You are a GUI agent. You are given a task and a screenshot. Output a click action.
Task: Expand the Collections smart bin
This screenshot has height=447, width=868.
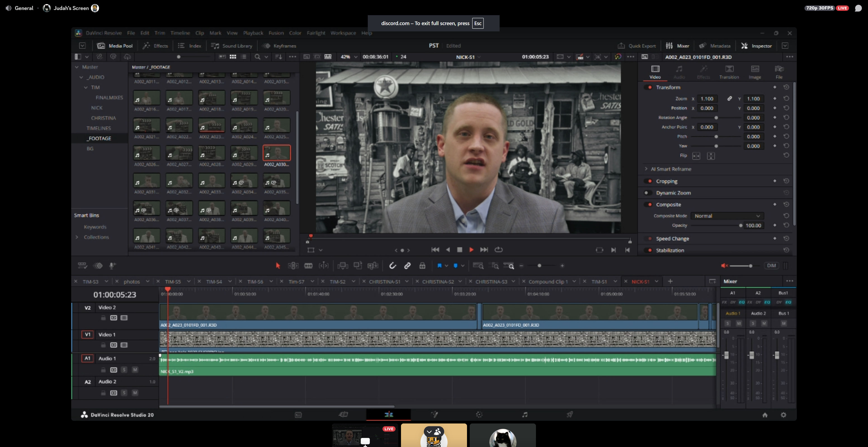77,237
